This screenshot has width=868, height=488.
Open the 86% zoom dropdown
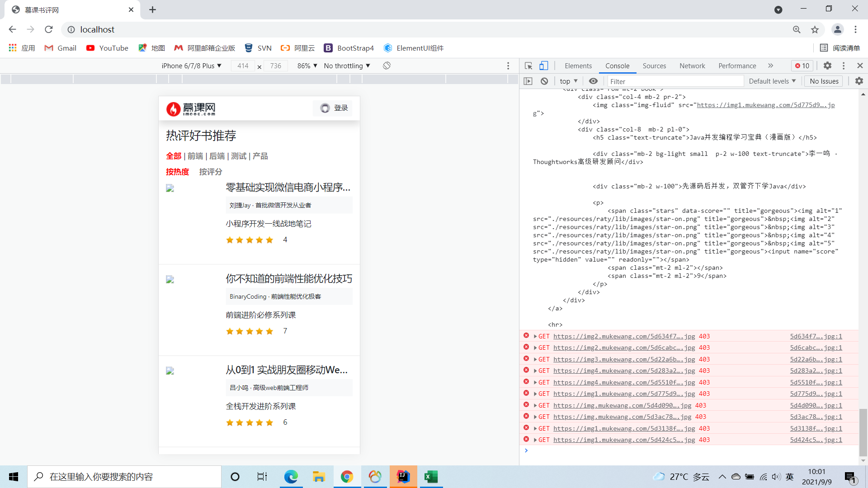pos(307,66)
